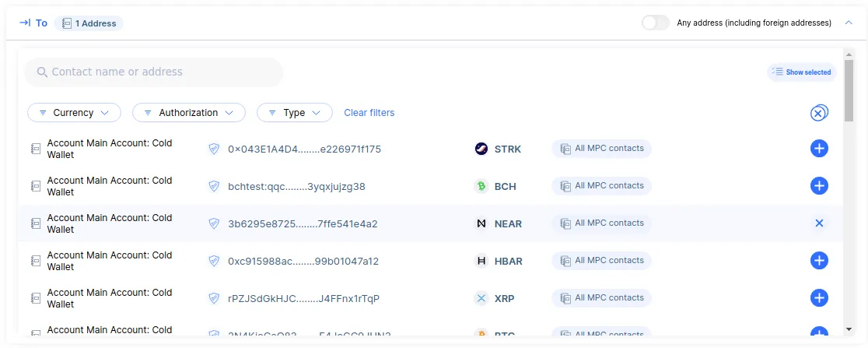
Task: Select address 0×043E1A4D........e226971f175
Action: [304, 149]
